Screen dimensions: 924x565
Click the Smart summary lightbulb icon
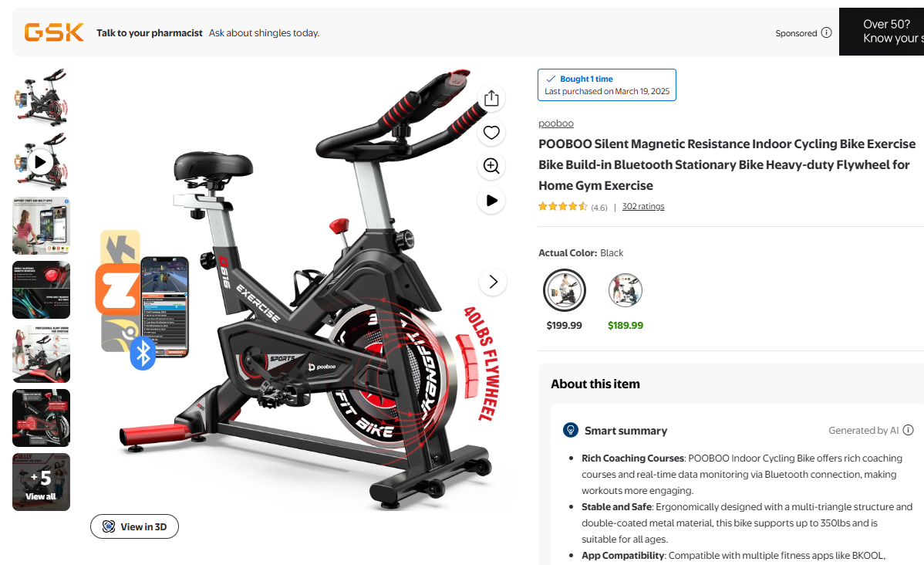tap(571, 430)
